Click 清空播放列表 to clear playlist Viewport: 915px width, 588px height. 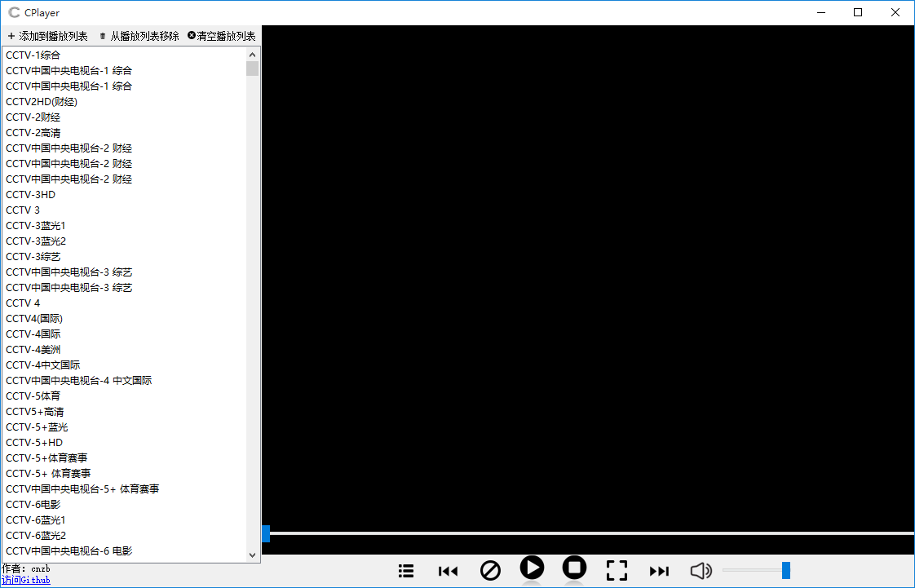pyautogui.click(x=221, y=36)
